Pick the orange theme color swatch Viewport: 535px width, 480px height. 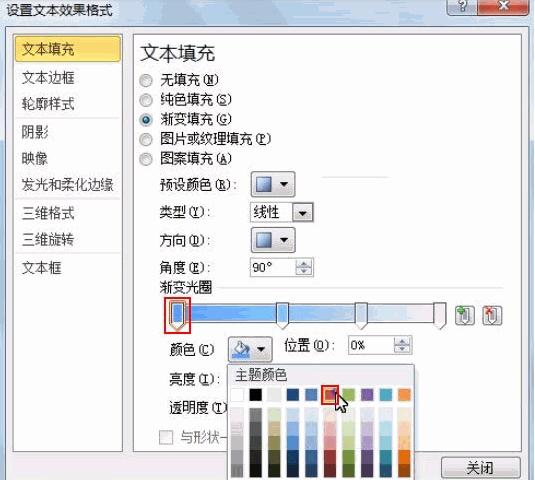pyautogui.click(x=404, y=395)
